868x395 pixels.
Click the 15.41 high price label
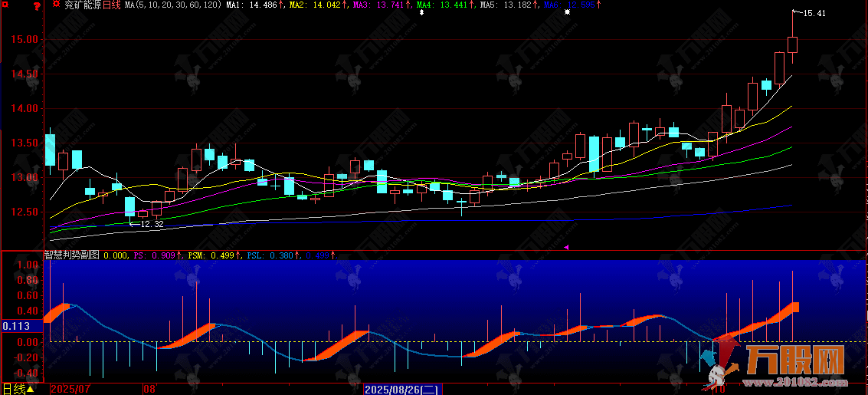814,14
